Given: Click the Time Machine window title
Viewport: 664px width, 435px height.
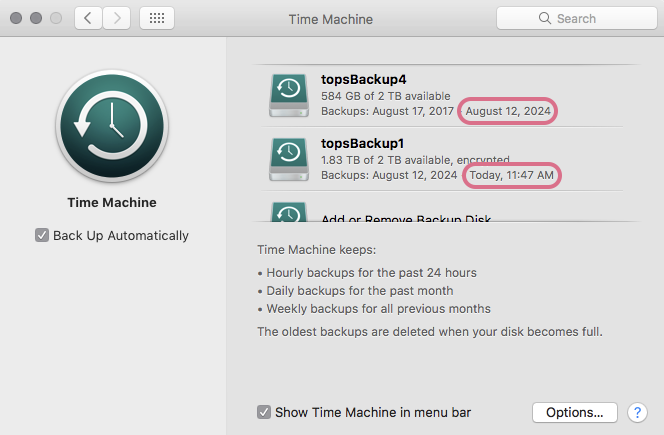Looking at the screenshot, I should [x=331, y=19].
